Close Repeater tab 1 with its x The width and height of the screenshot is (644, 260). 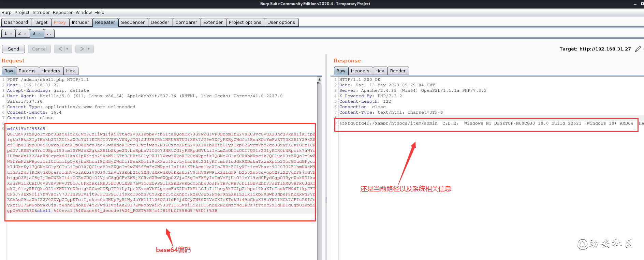tap(11, 33)
